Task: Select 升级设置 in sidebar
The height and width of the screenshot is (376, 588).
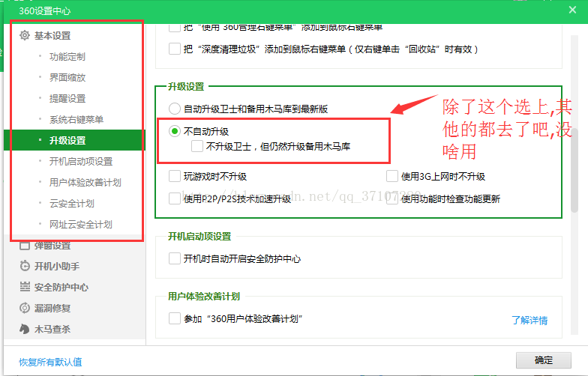Action: click(74, 141)
